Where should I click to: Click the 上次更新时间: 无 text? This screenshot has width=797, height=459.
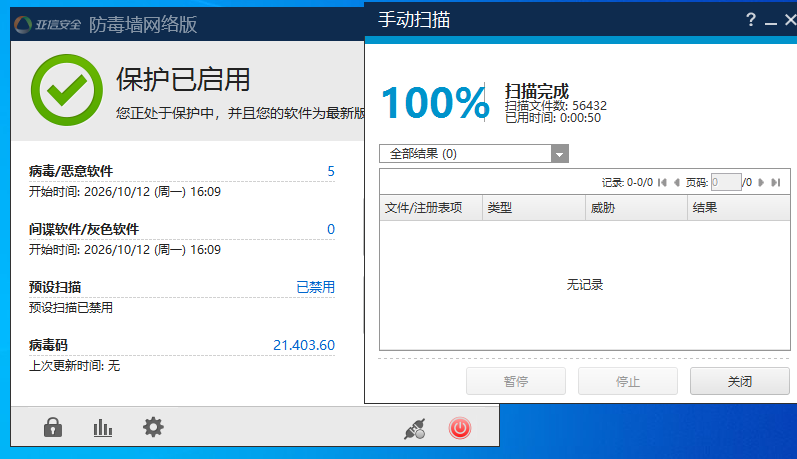tap(74, 365)
